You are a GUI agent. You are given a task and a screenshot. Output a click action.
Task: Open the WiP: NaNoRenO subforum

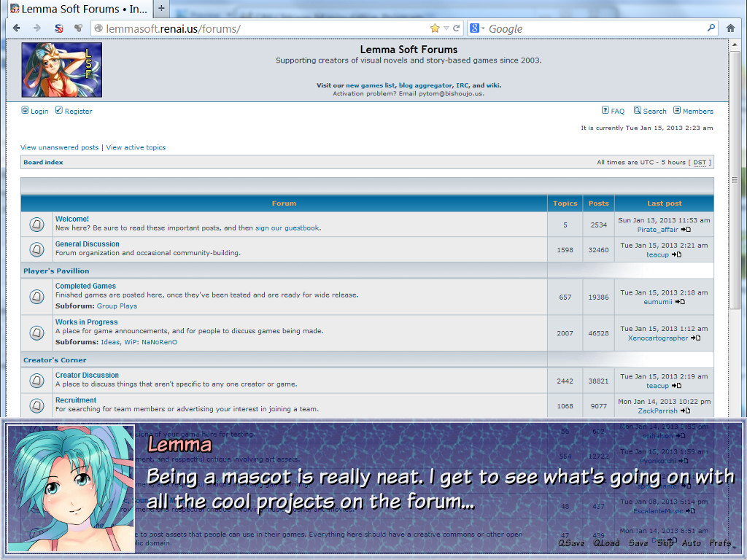[150, 342]
